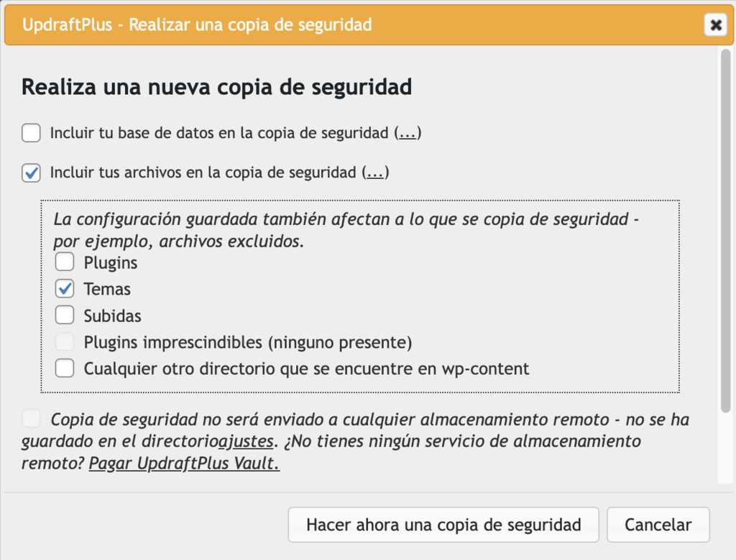Enable the Plugins checkbox
This screenshot has width=736, height=560.
(x=64, y=262)
